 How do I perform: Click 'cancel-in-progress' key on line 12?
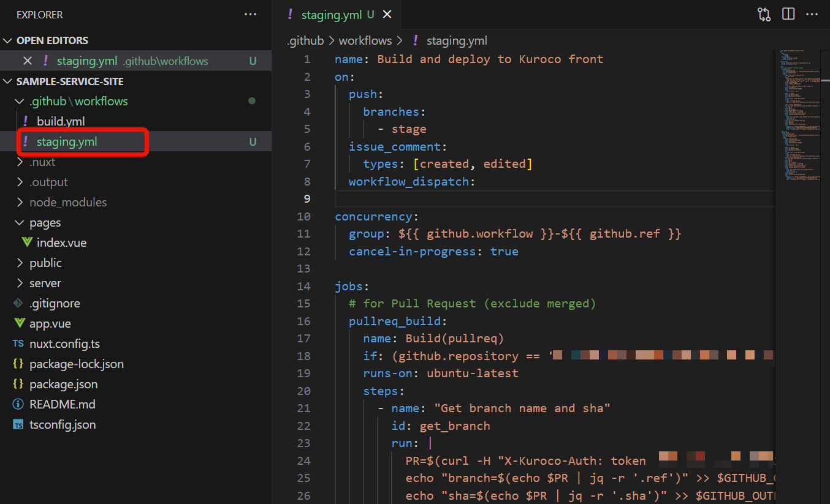pyautogui.click(x=413, y=251)
